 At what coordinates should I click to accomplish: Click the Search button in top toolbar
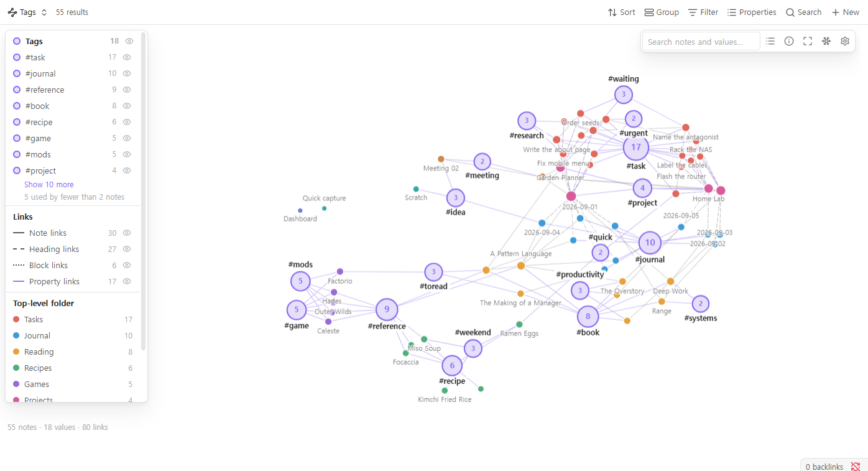click(x=803, y=12)
